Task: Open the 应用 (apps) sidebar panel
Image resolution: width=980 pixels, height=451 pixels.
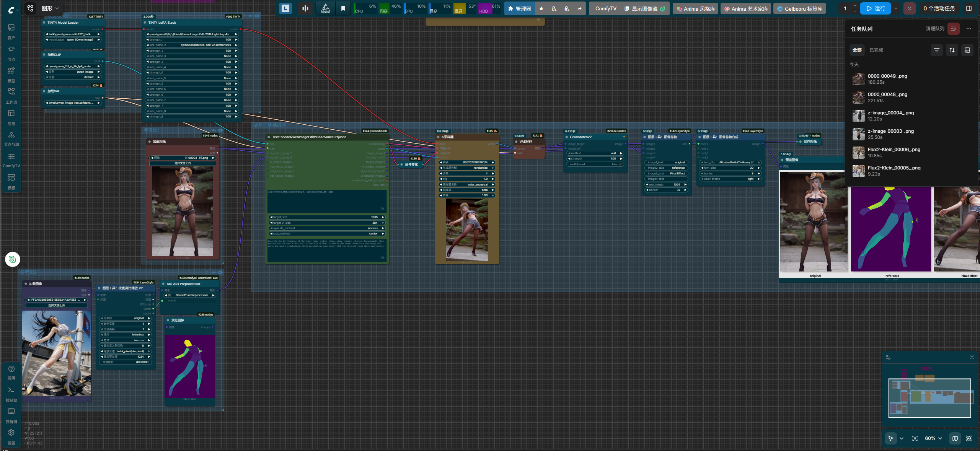Action: (11, 117)
